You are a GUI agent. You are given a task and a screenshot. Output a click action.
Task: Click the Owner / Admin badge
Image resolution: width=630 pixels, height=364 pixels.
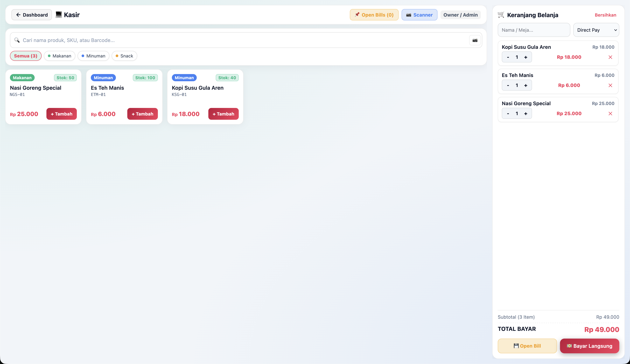click(x=460, y=15)
